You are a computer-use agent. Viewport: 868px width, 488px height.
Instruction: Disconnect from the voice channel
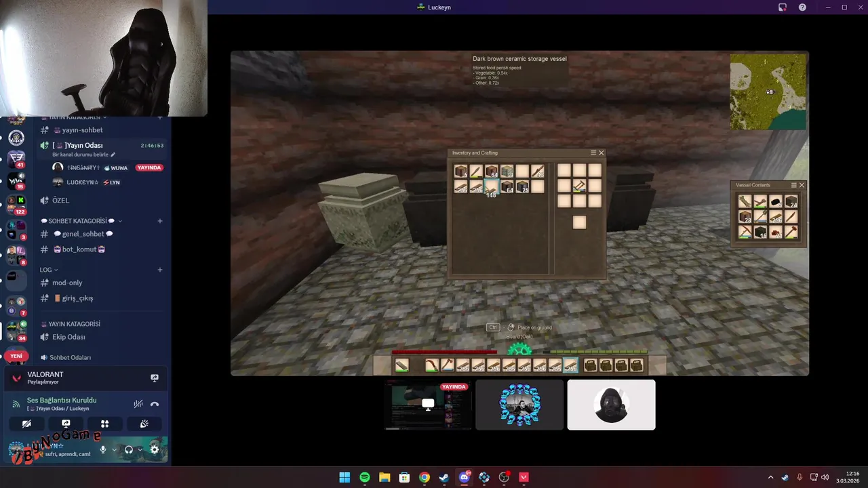point(155,404)
